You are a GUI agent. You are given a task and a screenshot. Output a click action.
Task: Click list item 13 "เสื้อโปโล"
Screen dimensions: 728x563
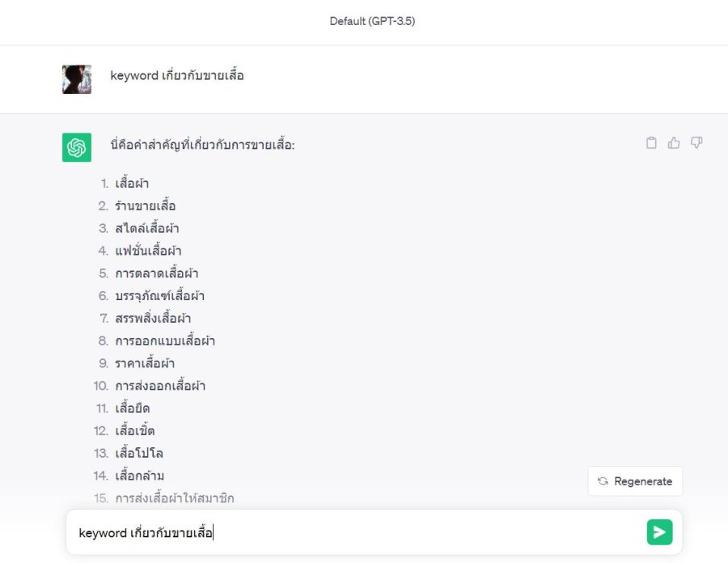(x=139, y=453)
